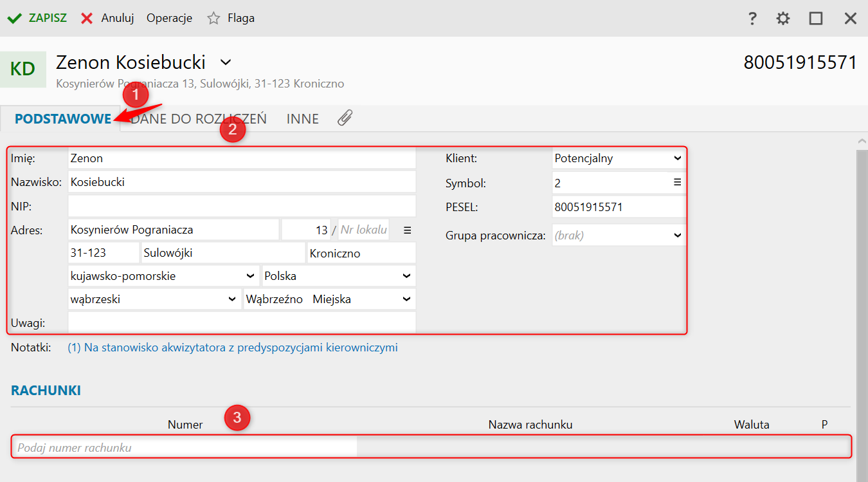The height and width of the screenshot is (482, 868).
Task: Toggle the star Flaga icon
Action: tap(213, 19)
